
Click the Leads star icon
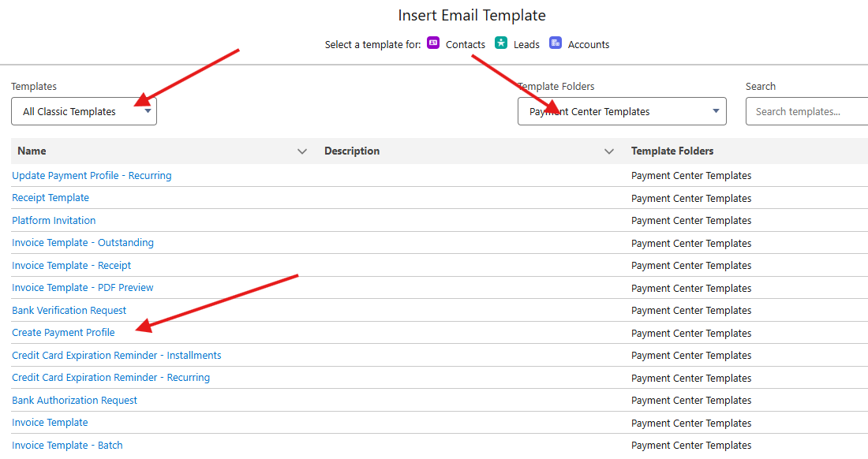pos(501,43)
